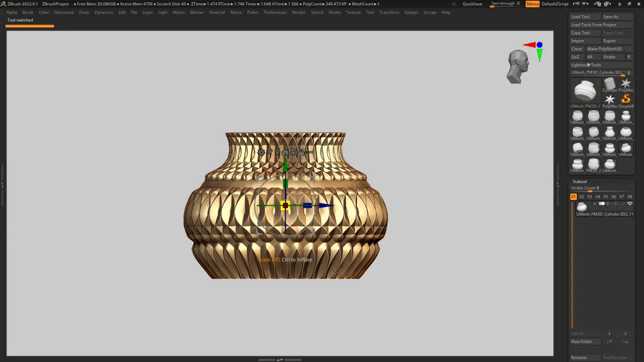The image size is (644, 362).
Task: Select the V8 visibility set
Action: click(630, 197)
